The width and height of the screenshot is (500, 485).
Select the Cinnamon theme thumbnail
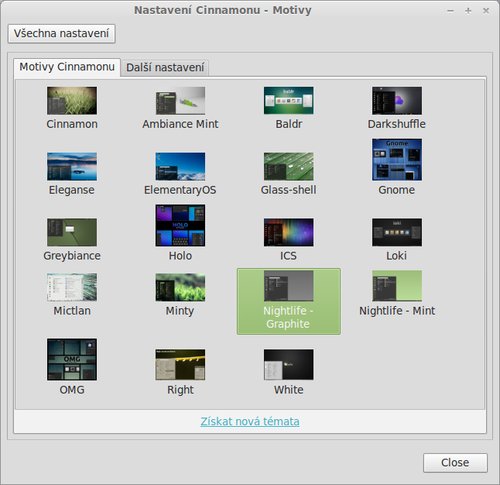coord(72,101)
